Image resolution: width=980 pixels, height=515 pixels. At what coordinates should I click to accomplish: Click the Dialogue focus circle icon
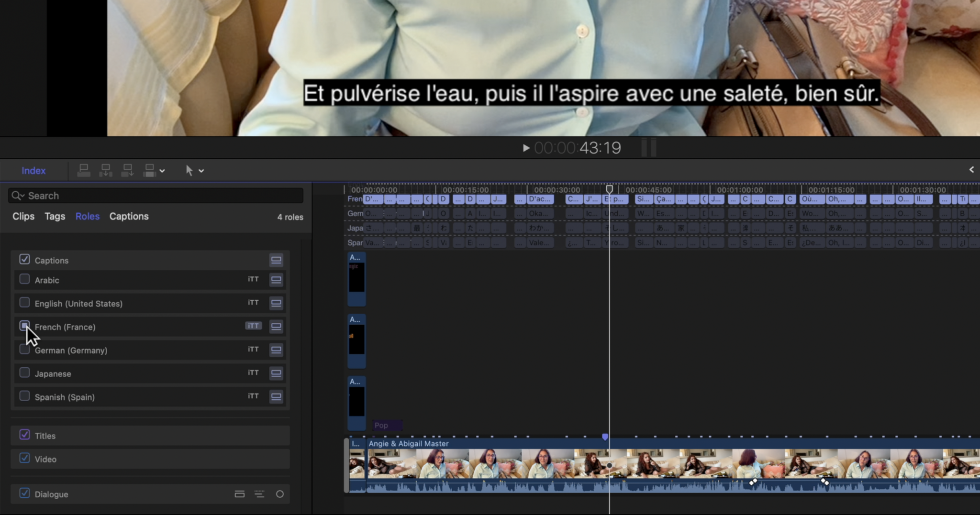280,494
